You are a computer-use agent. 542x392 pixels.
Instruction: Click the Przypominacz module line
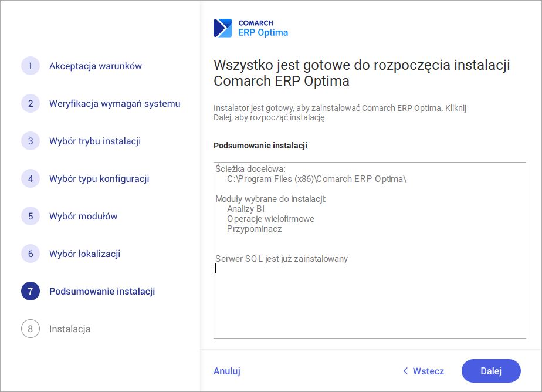click(254, 229)
